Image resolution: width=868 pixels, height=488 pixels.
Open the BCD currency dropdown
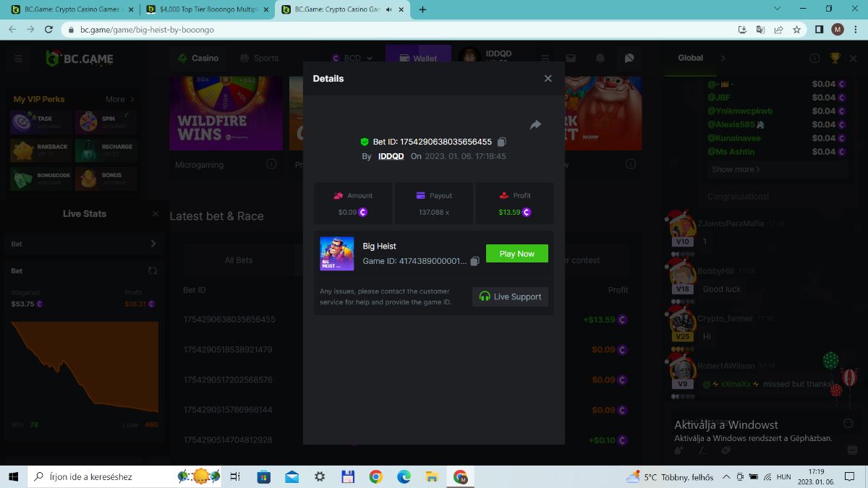coord(352,59)
